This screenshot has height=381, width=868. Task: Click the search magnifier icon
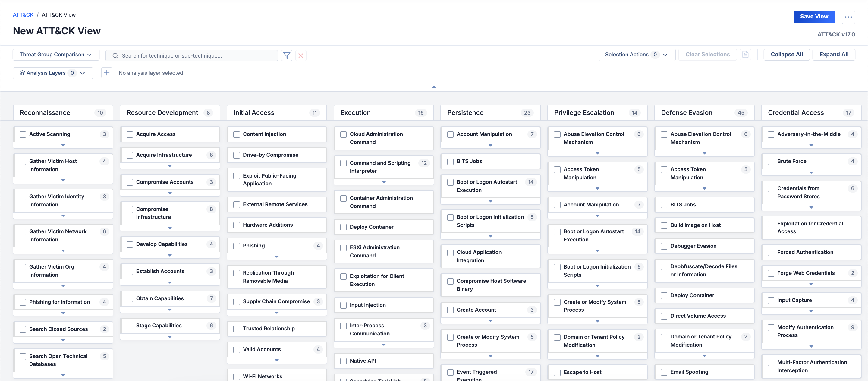(115, 55)
